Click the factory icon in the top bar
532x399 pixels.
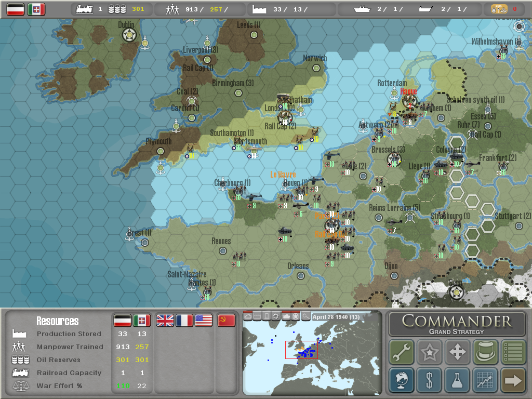[x=259, y=9]
